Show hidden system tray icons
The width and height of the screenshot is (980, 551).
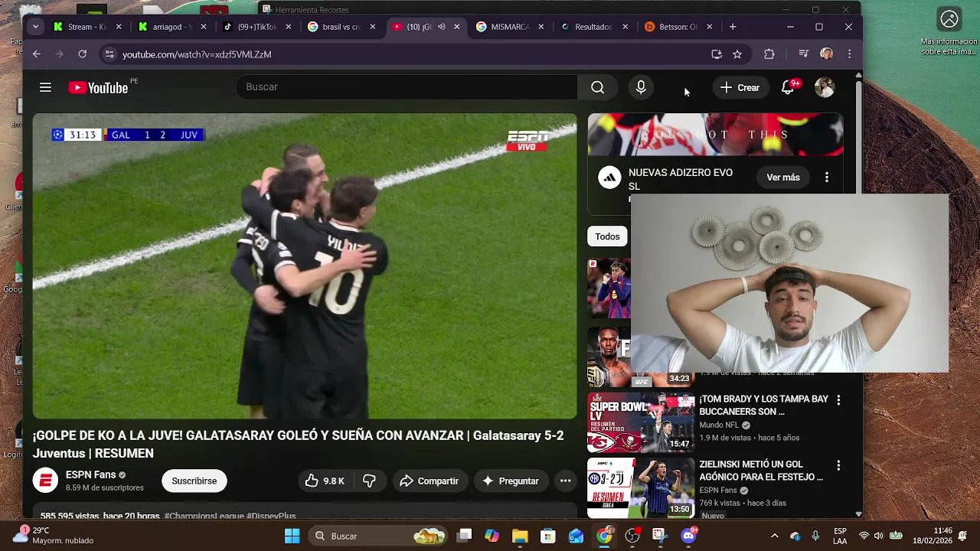click(x=774, y=536)
